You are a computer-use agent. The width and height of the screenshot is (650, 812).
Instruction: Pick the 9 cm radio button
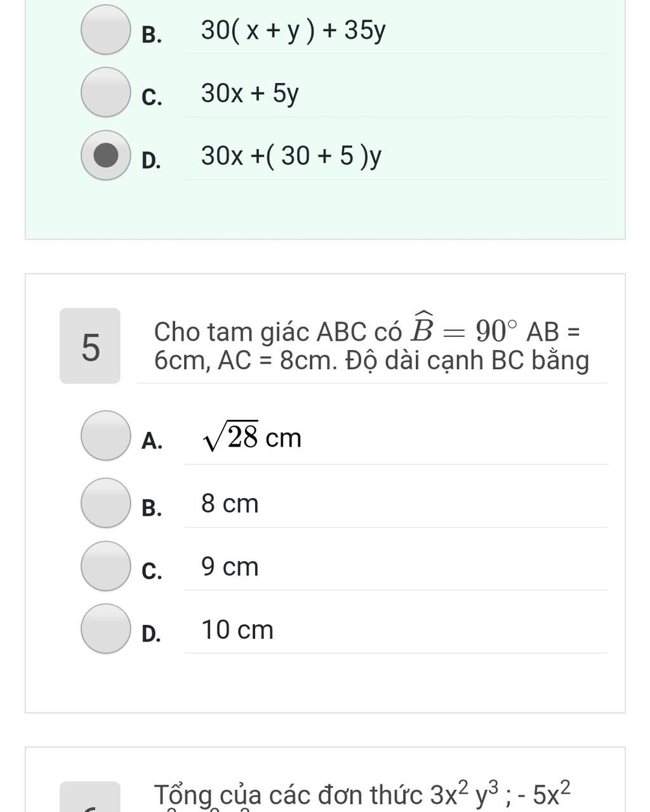(106, 566)
